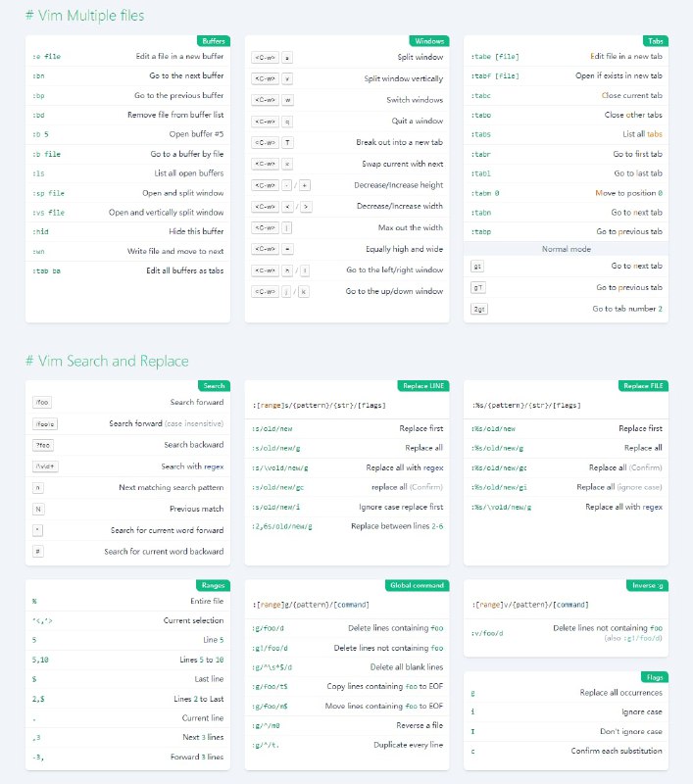Image resolution: width=693 pixels, height=784 pixels.
Task: Click the 'T' key for Break out tab
Action: coord(287,142)
